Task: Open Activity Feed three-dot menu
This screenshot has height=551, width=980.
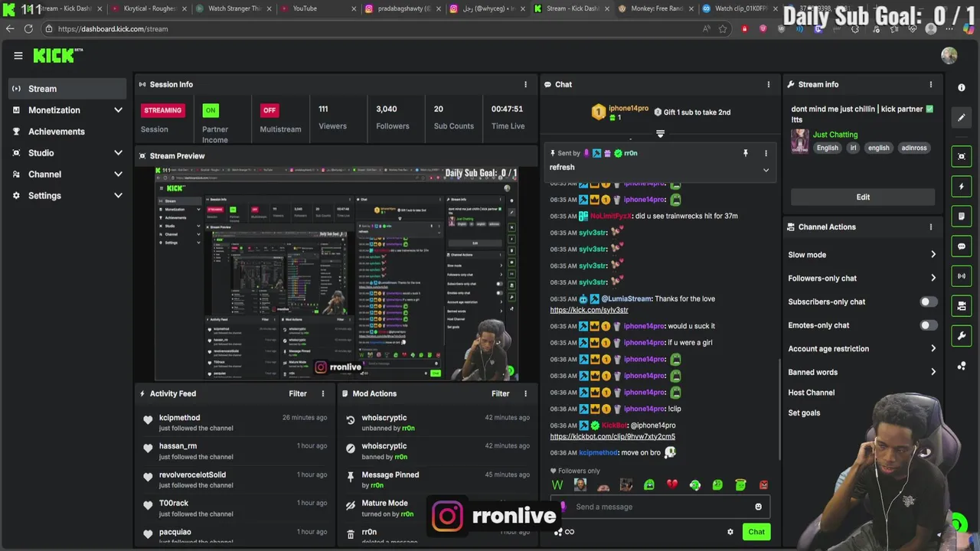Action: coord(322,393)
